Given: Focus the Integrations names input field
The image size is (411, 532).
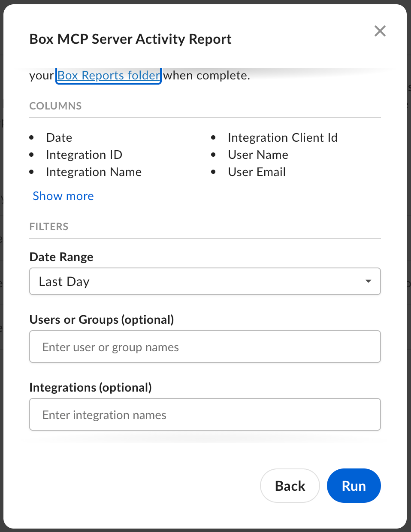Looking at the screenshot, I should pos(205,414).
